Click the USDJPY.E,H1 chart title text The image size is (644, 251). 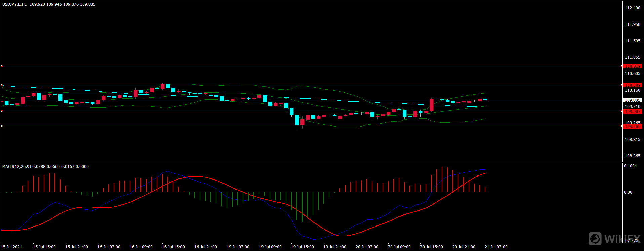click(14, 4)
